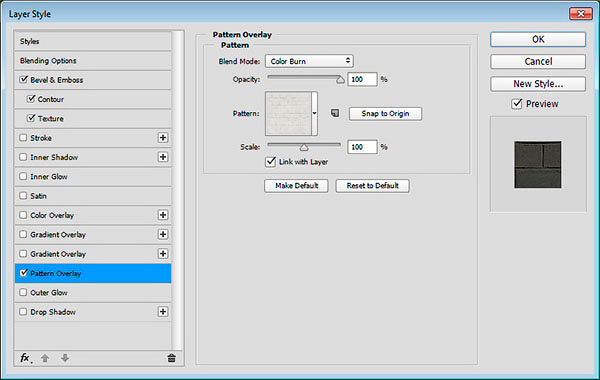Click Make Default button

coord(296,186)
